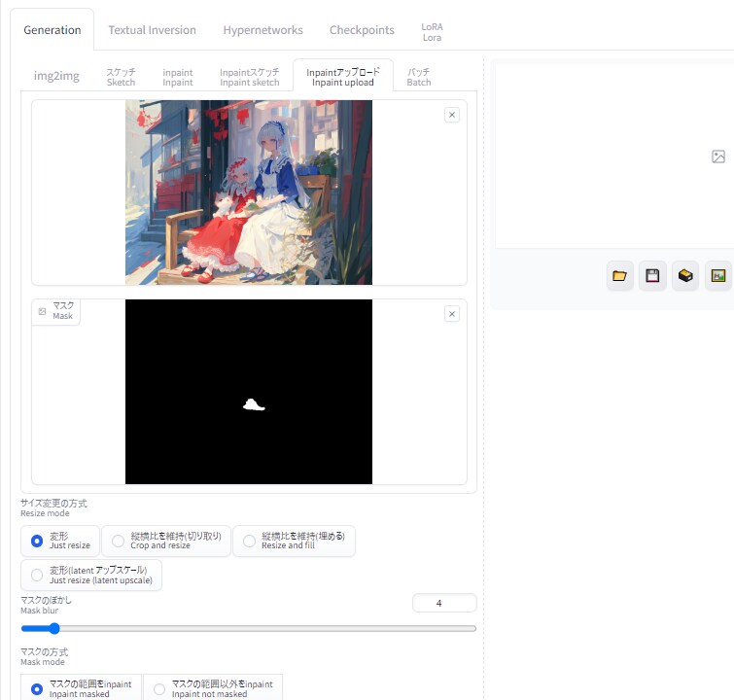
Task: Choose the Crop and resize option
Action: click(119, 541)
